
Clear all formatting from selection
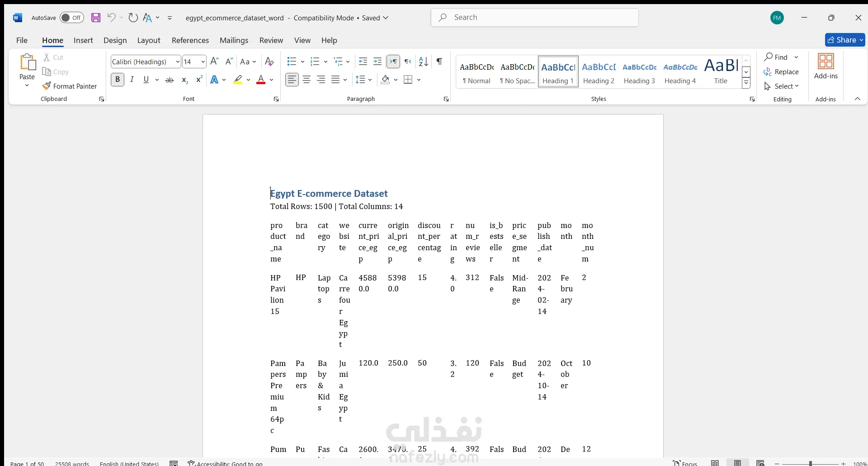click(x=269, y=62)
